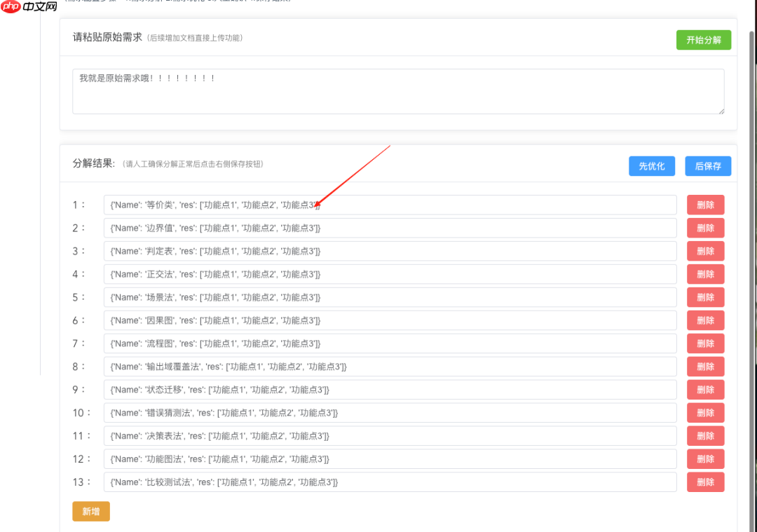Click 删除 button for row 13 比较测试法
Image resolution: width=757 pixels, height=532 pixels.
click(705, 482)
